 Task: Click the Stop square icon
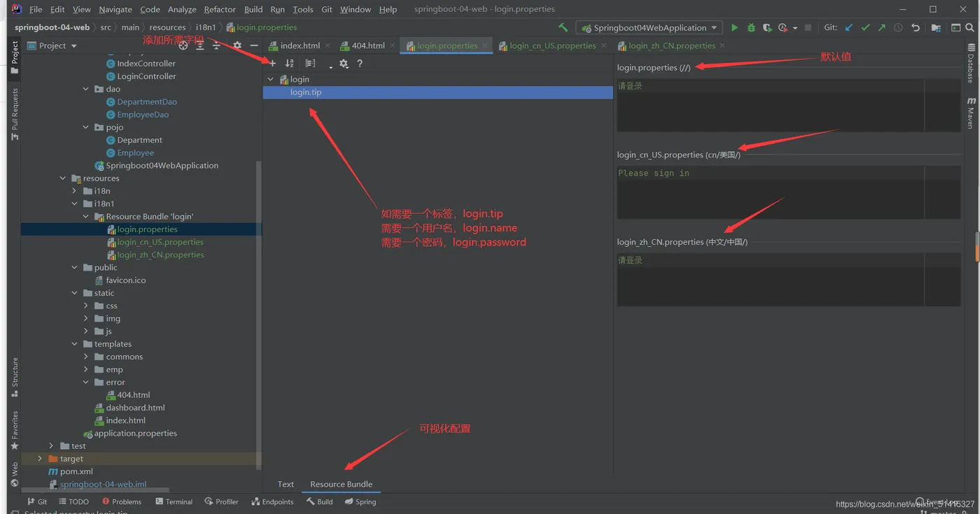(x=808, y=28)
